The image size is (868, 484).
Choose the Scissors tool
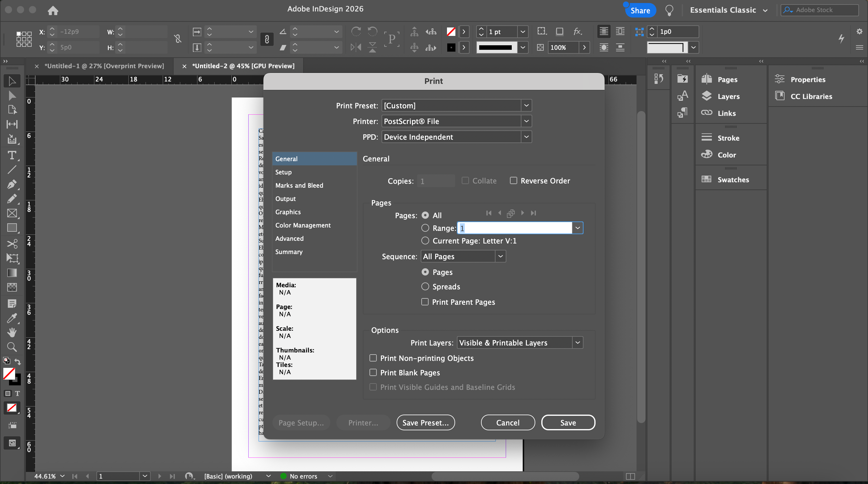[x=12, y=244]
